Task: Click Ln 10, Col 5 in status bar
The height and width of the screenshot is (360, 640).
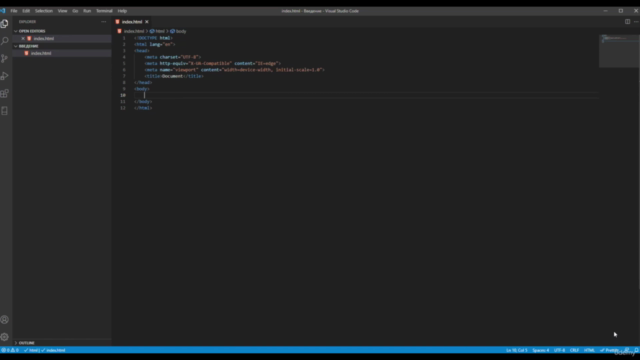Action: [x=517, y=350]
